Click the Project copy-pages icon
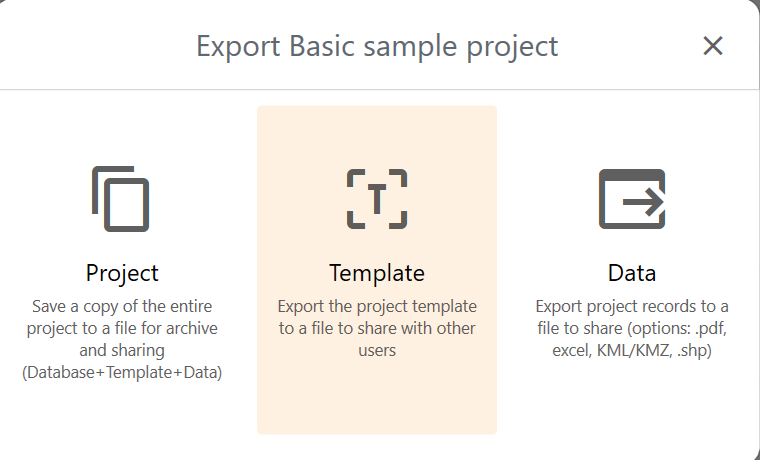This screenshot has width=760, height=460. [121, 199]
